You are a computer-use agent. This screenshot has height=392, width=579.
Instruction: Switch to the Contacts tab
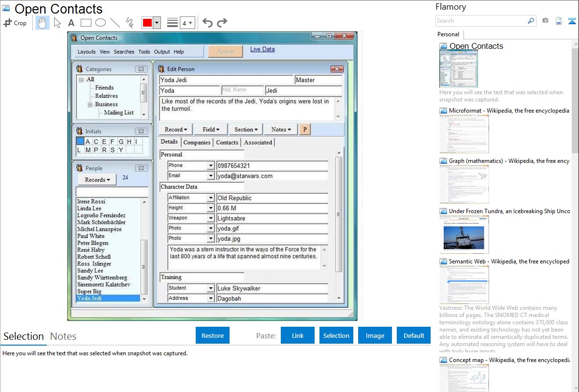[x=227, y=143]
